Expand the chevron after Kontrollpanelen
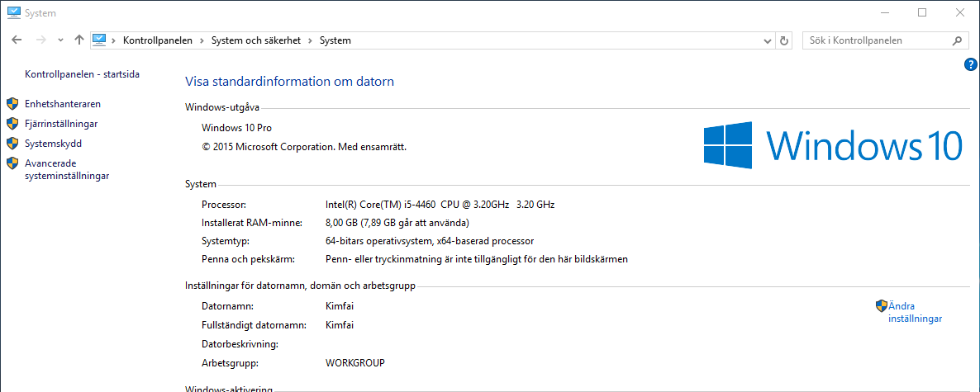The height and width of the screenshot is (392, 980). [202, 40]
